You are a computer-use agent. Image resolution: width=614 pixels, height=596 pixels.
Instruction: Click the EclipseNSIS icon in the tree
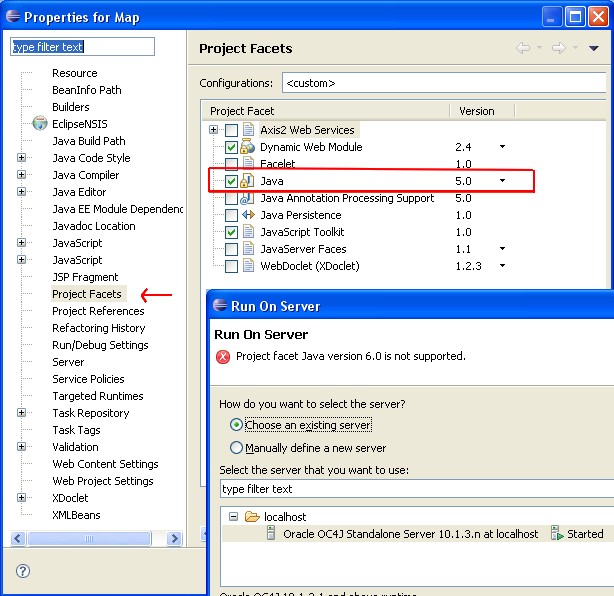pyautogui.click(x=40, y=124)
